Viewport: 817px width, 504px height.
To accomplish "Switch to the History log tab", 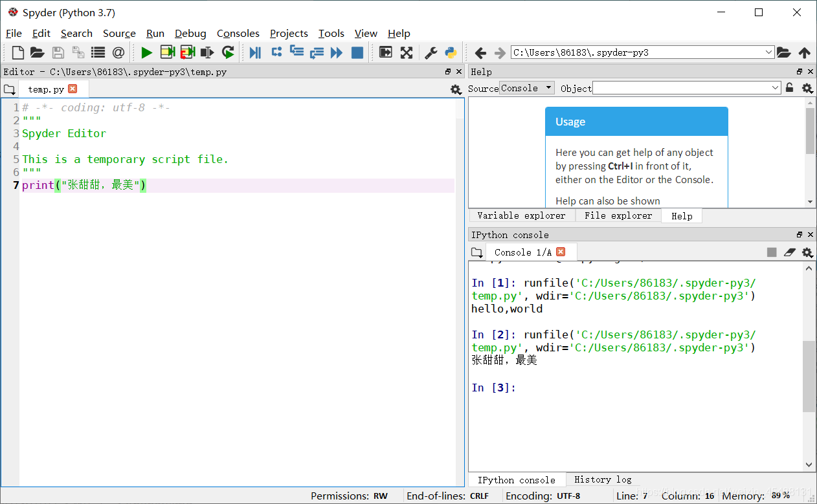I will (603, 479).
